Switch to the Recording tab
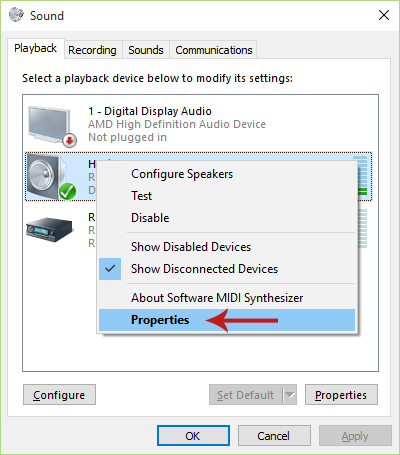 pos(92,50)
